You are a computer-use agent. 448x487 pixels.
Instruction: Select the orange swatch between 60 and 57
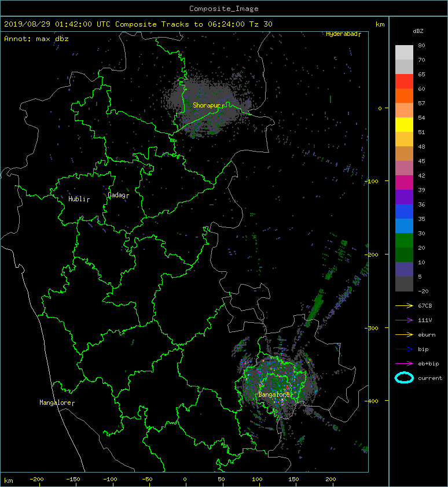coord(404,95)
